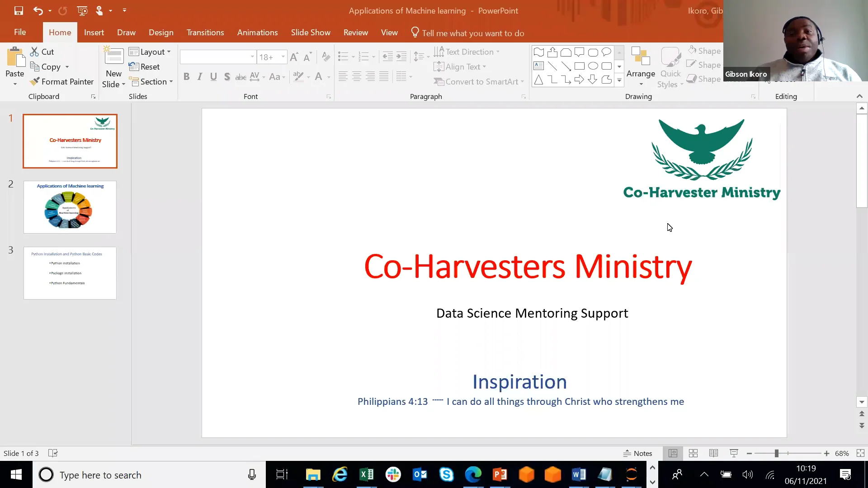The height and width of the screenshot is (488, 868).
Task: Select the Right Arrow shape in gallery
Action: coord(579,80)
